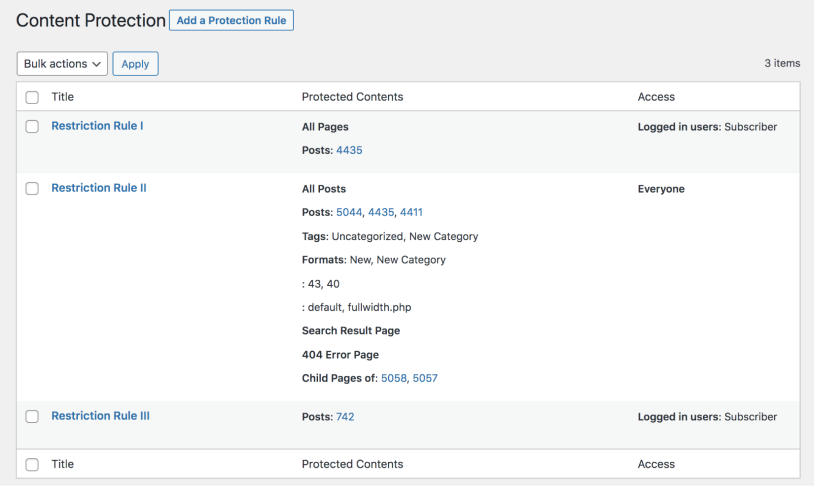Open post 4435 in Restriction Rule II
Screen dimensions: 814x486
(381, 212)
